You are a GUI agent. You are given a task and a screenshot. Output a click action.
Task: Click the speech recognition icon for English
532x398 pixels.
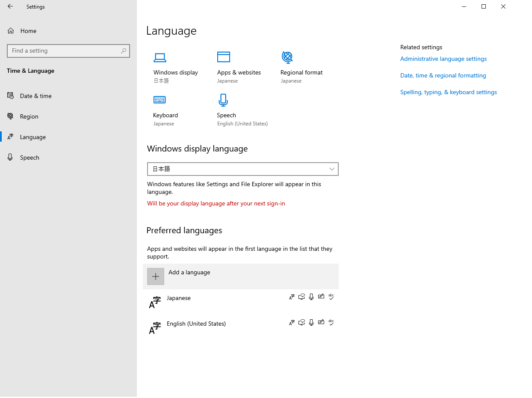(311, 322)
